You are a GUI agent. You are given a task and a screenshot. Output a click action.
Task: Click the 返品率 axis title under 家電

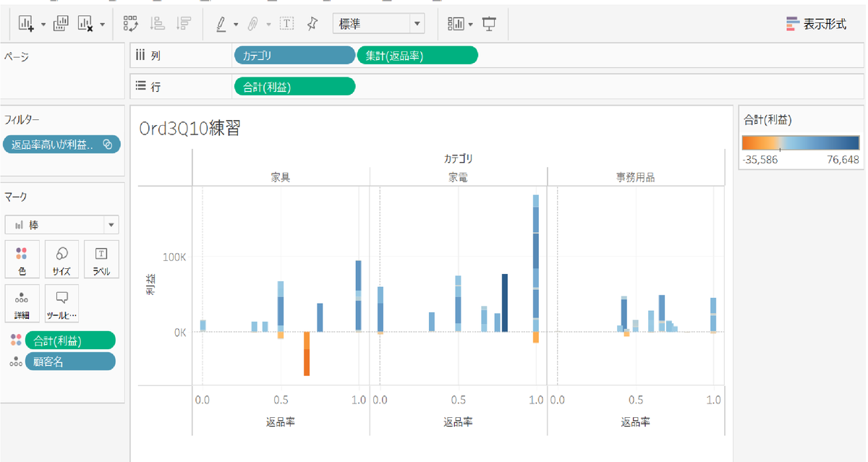pos(458,422)
